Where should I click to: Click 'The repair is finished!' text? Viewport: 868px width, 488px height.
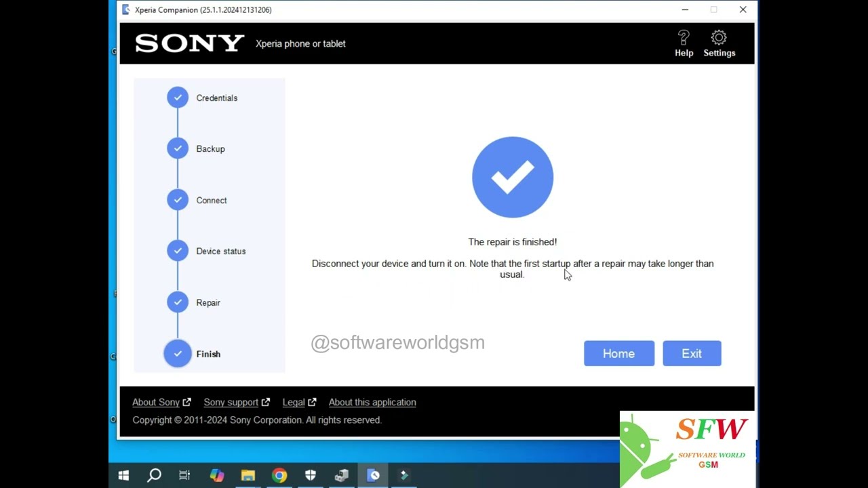(x=513, y=241)
